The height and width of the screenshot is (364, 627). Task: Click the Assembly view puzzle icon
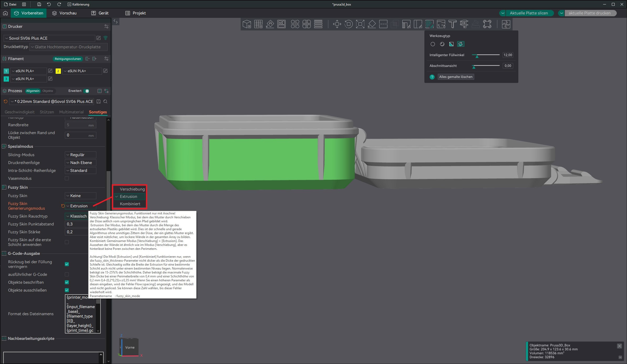[506, 24]
